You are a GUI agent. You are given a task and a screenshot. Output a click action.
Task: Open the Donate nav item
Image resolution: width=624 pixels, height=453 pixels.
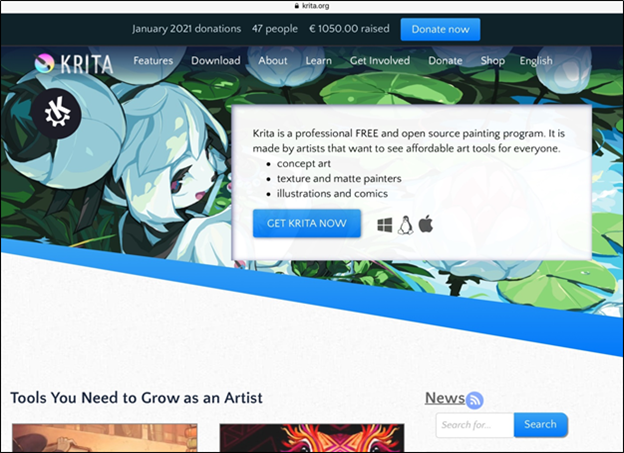pos(445,61)
